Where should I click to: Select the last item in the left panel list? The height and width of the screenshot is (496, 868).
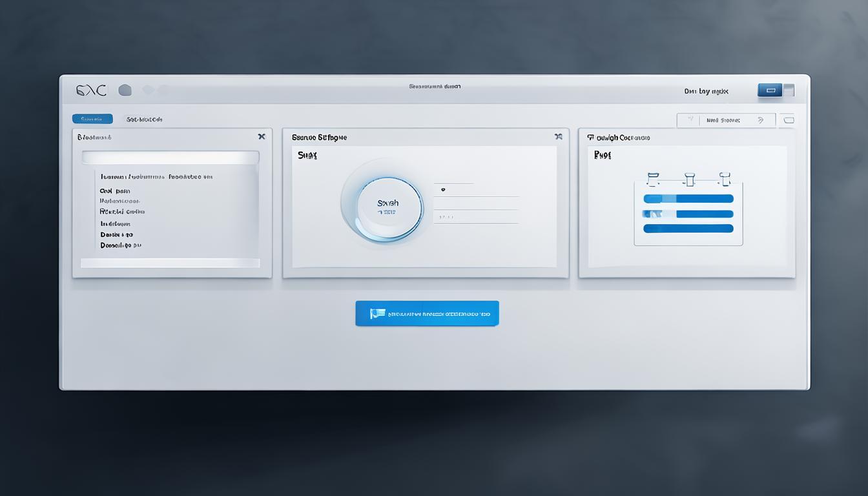coord(121,245)
